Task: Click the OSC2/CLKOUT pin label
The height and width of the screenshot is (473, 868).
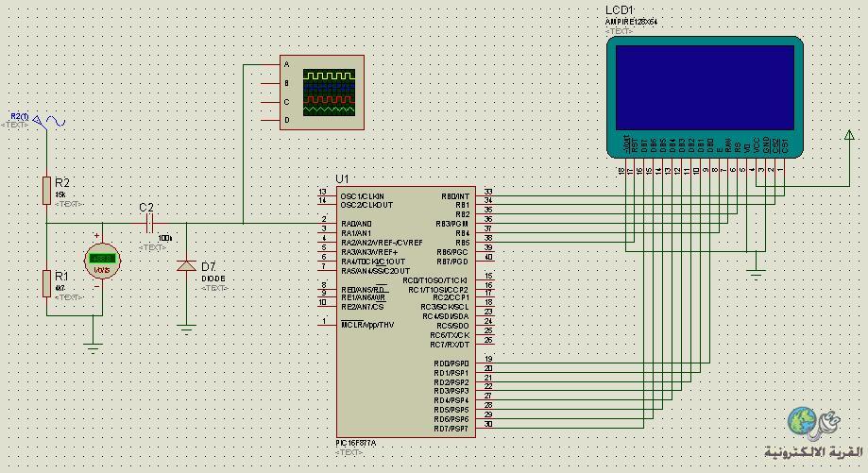Action: [x=366, y=205]
